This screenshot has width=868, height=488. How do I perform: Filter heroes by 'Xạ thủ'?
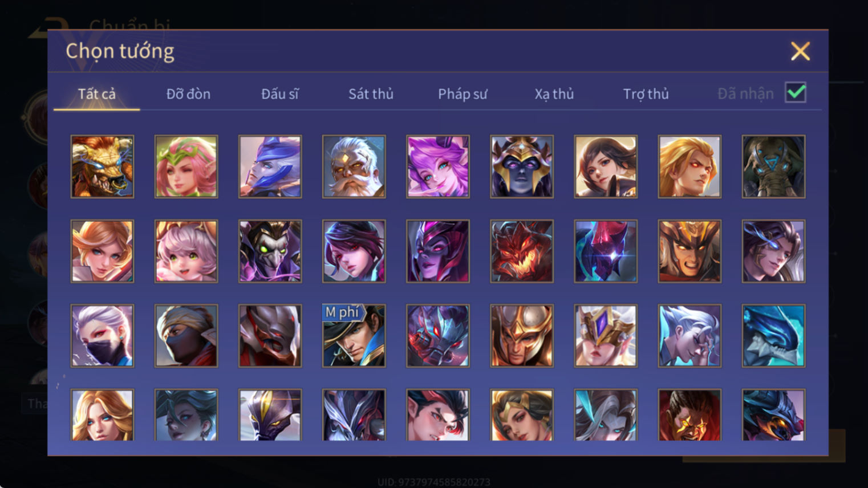[554, 93]
